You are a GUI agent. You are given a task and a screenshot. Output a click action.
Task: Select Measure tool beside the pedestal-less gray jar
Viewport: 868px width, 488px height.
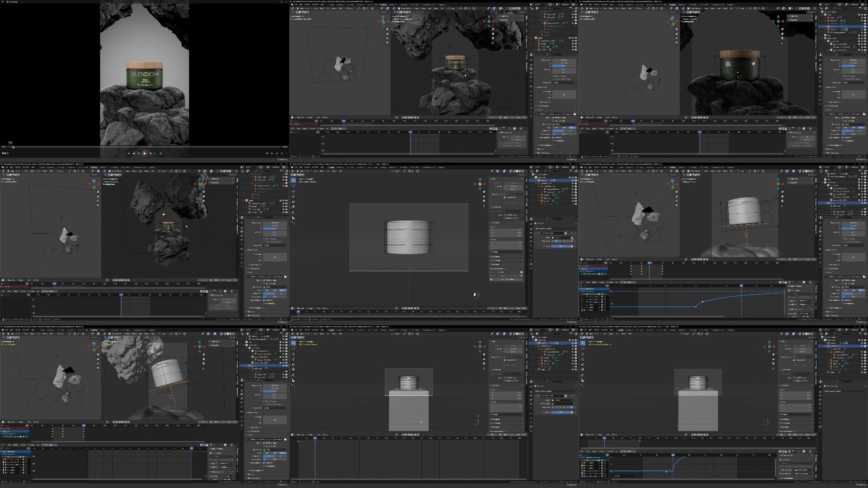tap(293, 218)
